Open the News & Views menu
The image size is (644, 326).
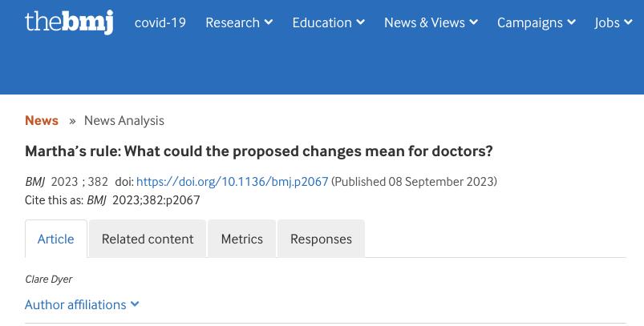424,22
